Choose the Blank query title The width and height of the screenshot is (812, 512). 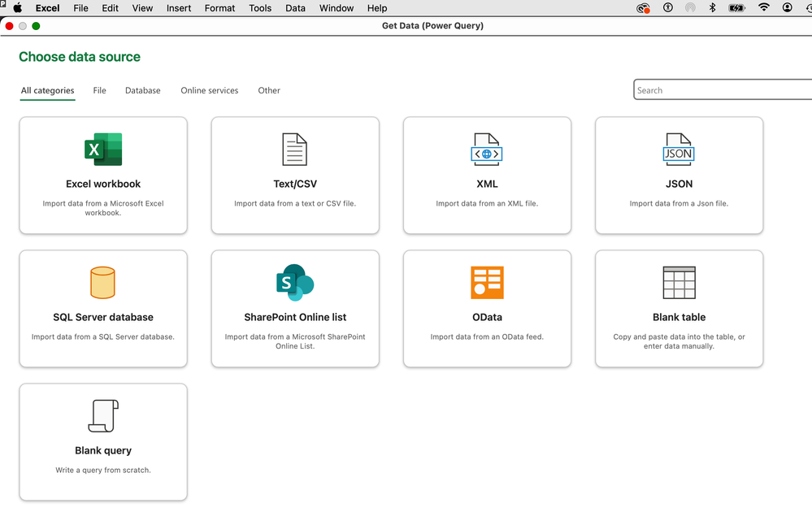tap(103, 450)
